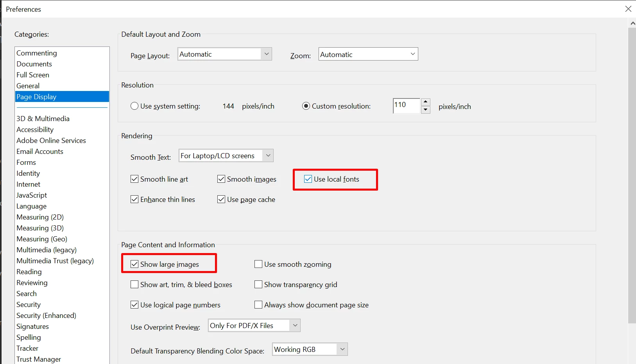The image size is (636, 364).
Task: Enable Always show document page size
Action: pyautogui.click(x=258, y=305)
